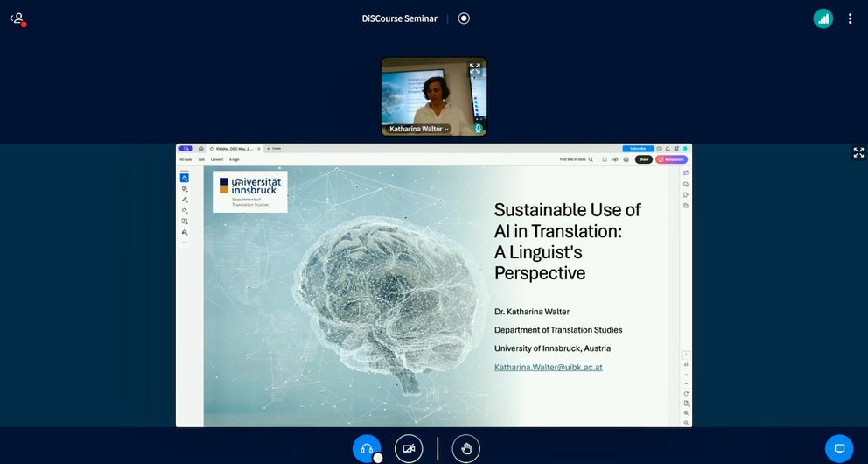Turn on the webcam
Image resolution: width=868 pixels, height=464 pixels.
click(409, 448)
